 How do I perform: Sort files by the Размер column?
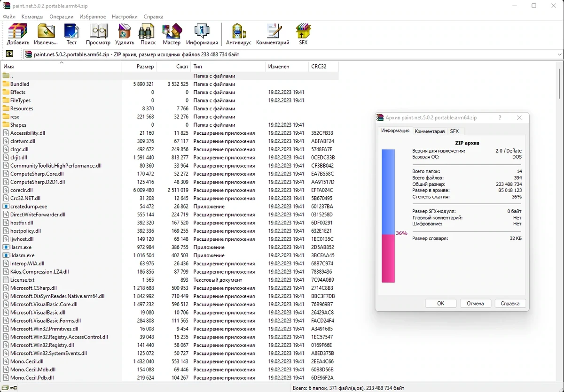[x=139, y=67]
